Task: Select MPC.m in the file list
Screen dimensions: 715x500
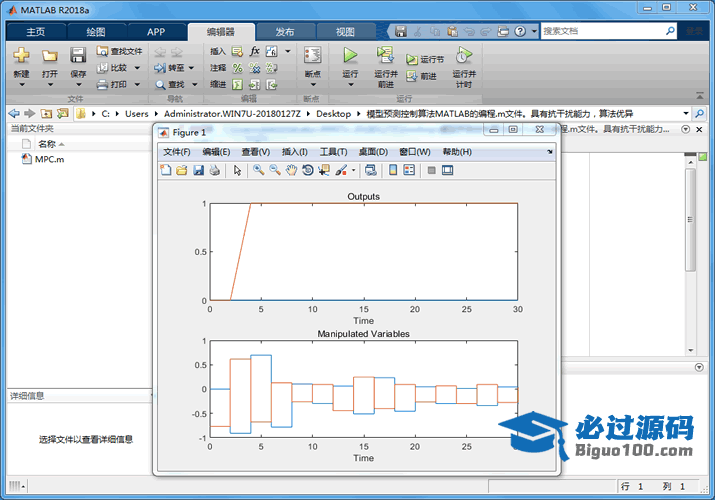Action: point(49,159)
